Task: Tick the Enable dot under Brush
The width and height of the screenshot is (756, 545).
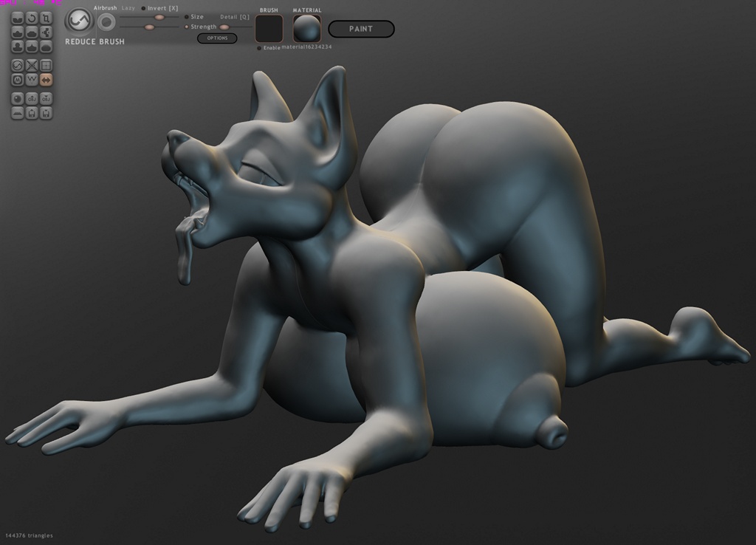Action: coord(259,48)
